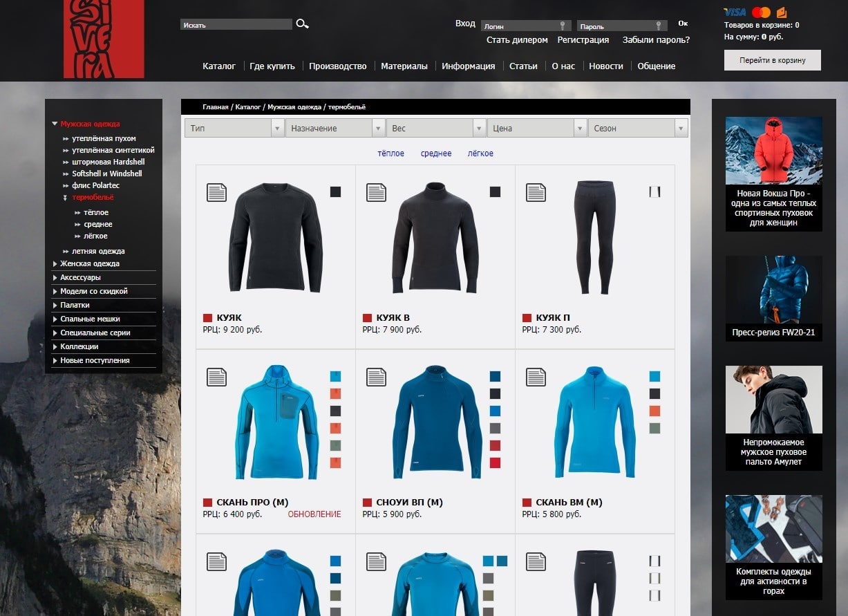The height and width of the screenshot is (616, 848).
Task: Open КУЯК sweater product image
Action: (x=276, y=237)
